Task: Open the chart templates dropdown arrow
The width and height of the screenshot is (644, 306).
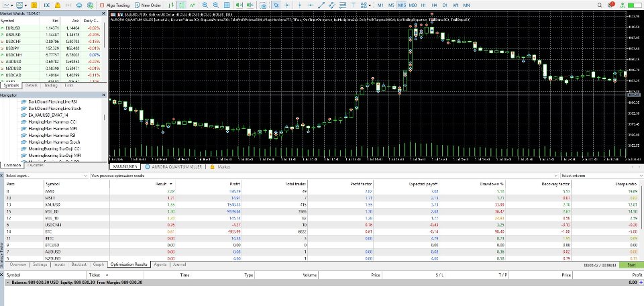Action: coord(25,5)
